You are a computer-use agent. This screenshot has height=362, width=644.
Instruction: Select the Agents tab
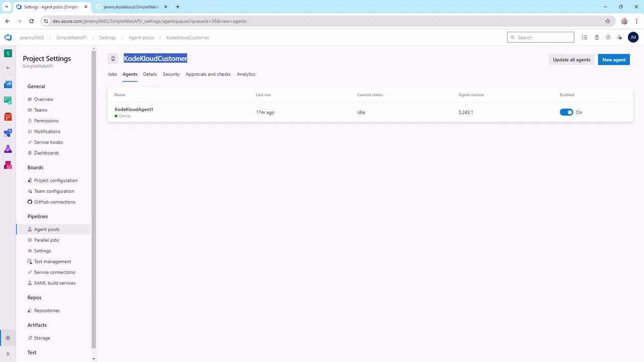130,74
